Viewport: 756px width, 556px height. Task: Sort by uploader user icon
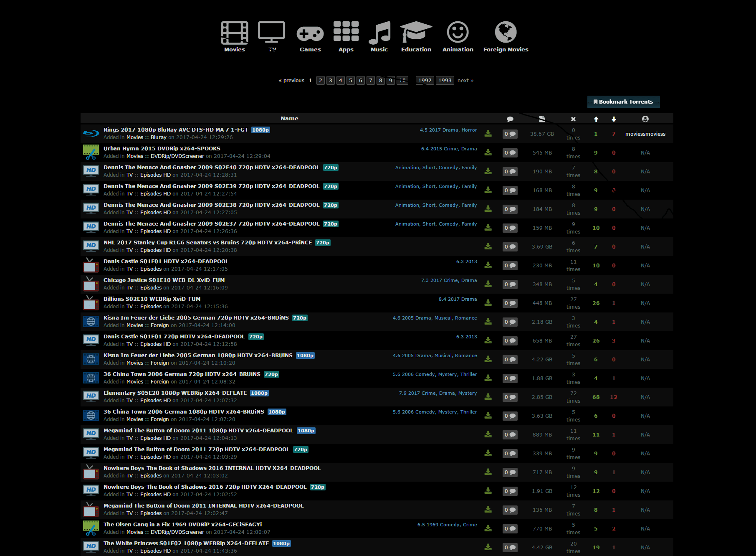pyautogui.click(x=645, y=119)
